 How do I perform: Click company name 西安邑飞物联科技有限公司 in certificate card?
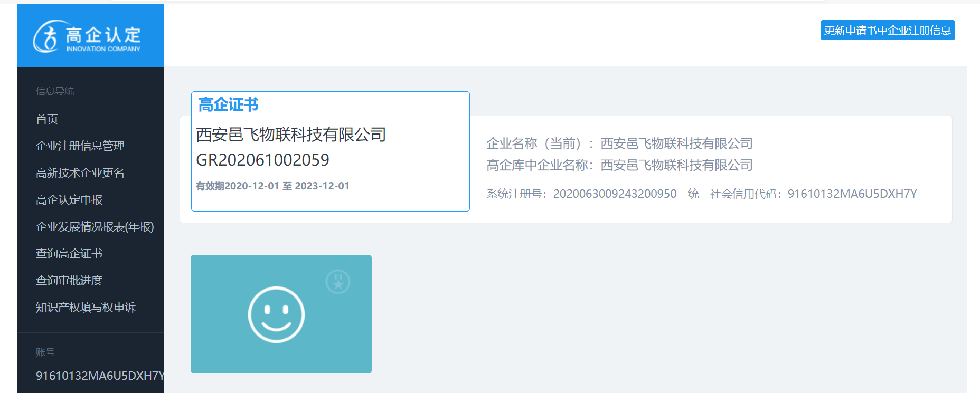pos(291,135)
